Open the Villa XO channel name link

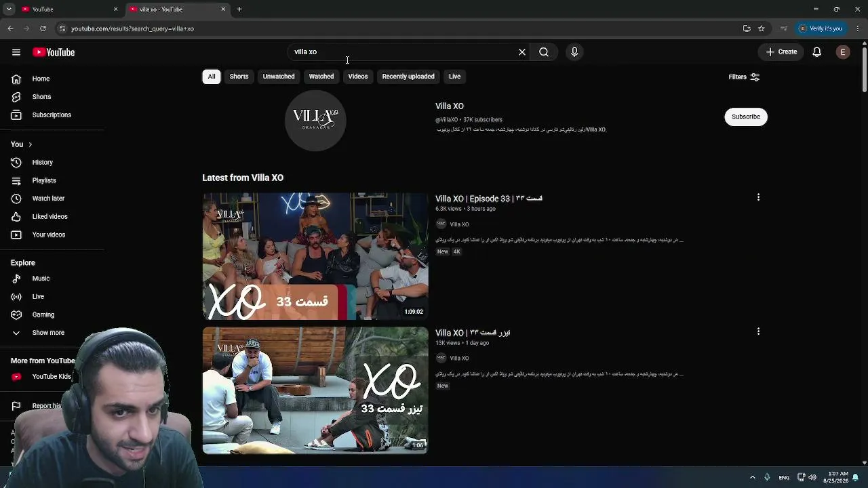tap(450, 106)
